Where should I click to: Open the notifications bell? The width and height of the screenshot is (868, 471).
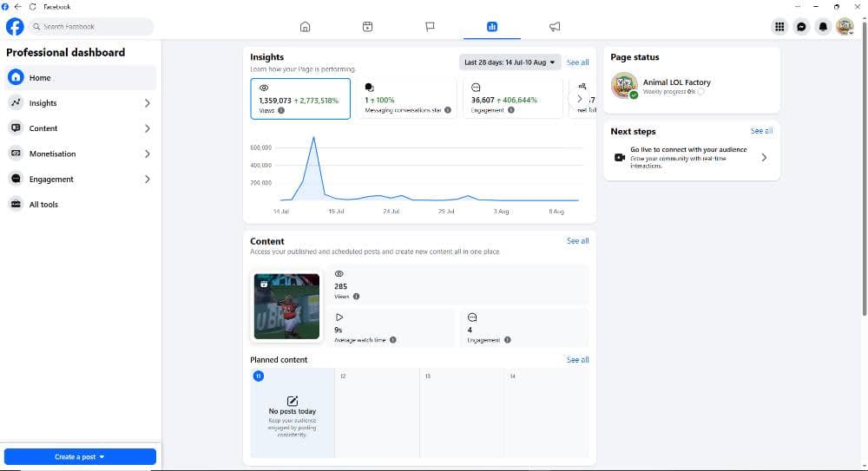point(823,27)
